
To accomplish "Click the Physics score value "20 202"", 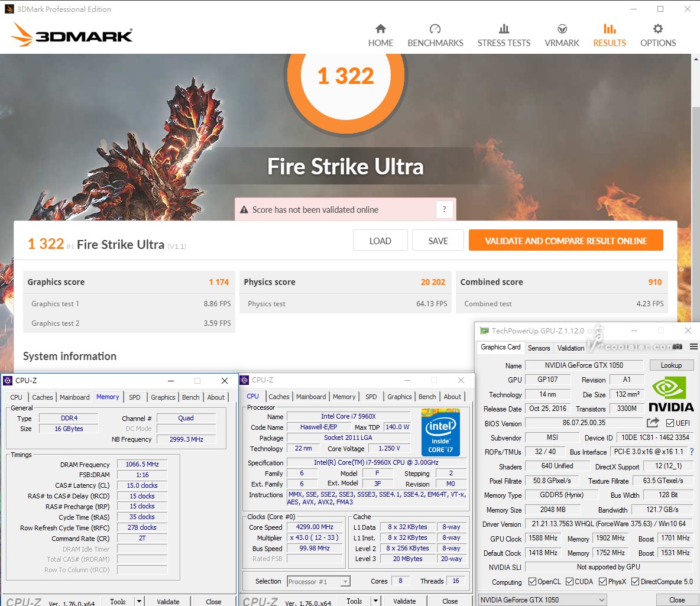I will [x=433, y=282].
